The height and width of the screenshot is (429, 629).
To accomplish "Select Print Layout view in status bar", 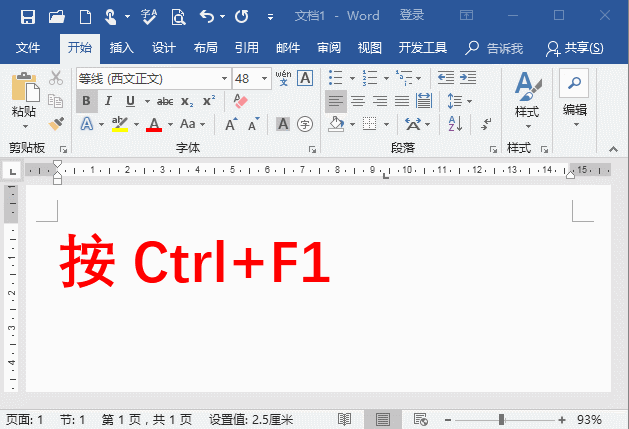I will tap(383, 420).
